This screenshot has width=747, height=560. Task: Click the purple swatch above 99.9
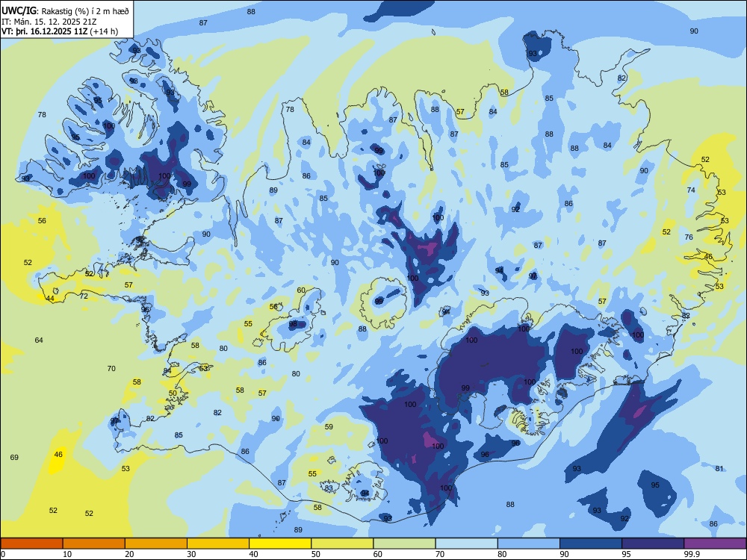715,544
